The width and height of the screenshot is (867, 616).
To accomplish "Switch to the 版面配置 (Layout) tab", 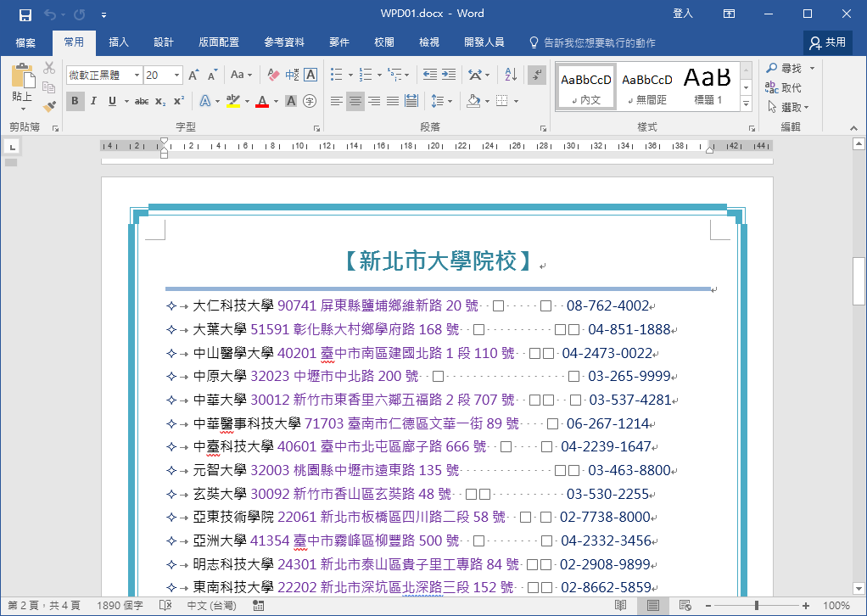I will pos(219,42).
